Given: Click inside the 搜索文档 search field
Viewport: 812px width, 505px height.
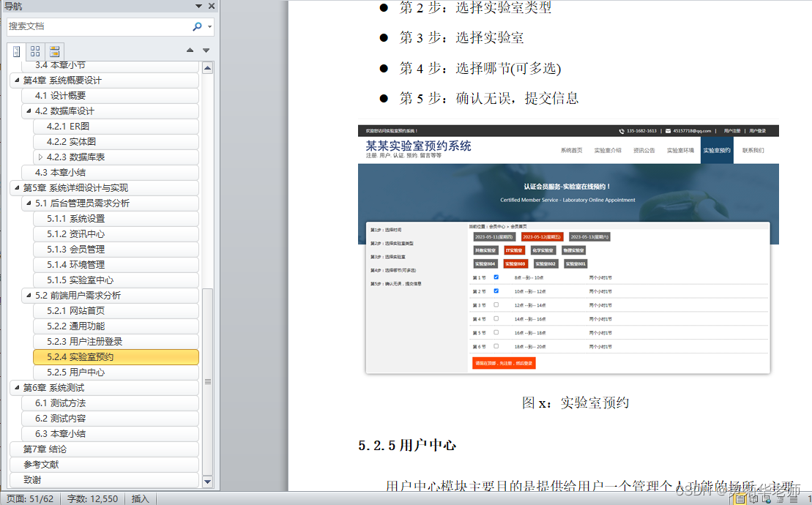Looking at the screenshot, I should pyautogui.click(x=95, y=26).
